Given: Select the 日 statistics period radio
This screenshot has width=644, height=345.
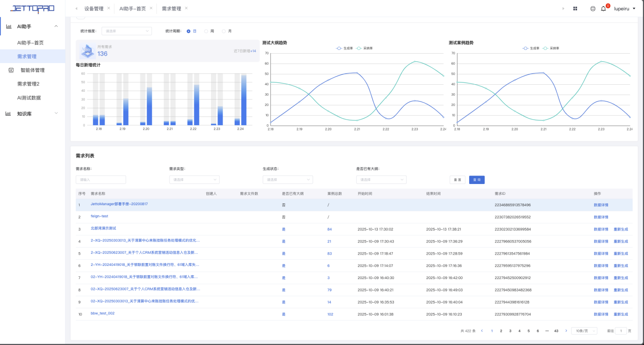Looking at the screenshot, I should [188, 31].
